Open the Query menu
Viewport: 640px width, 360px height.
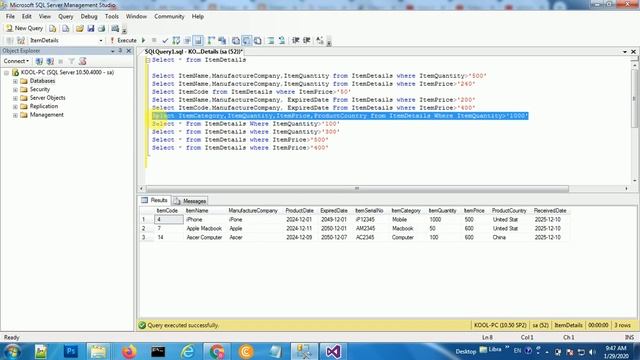tap(65, 16)
